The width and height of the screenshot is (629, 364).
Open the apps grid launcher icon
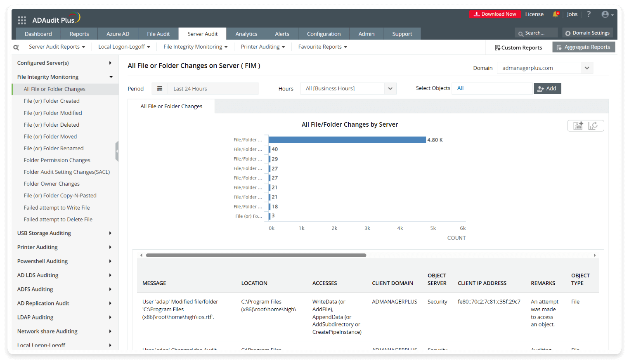point(22,20)
